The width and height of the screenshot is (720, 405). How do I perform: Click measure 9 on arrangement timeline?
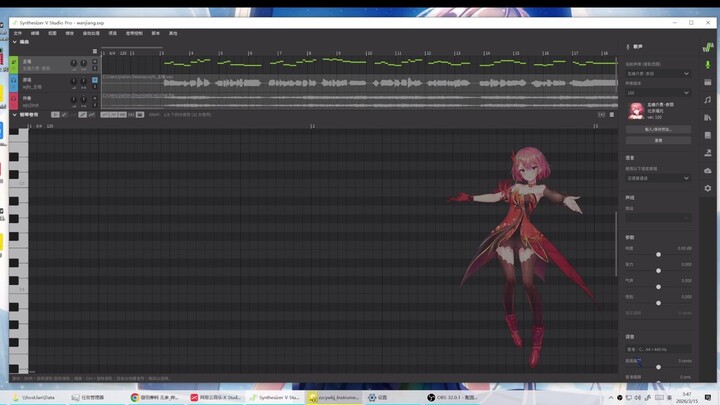coord(338,53)
